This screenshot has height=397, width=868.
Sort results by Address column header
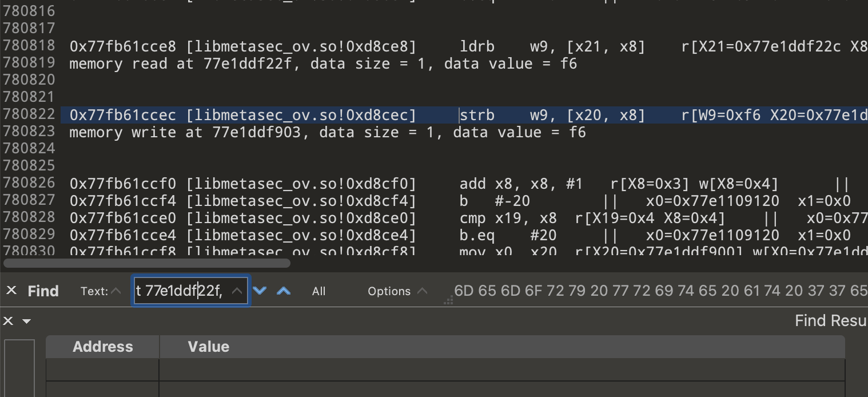(103, 347)
